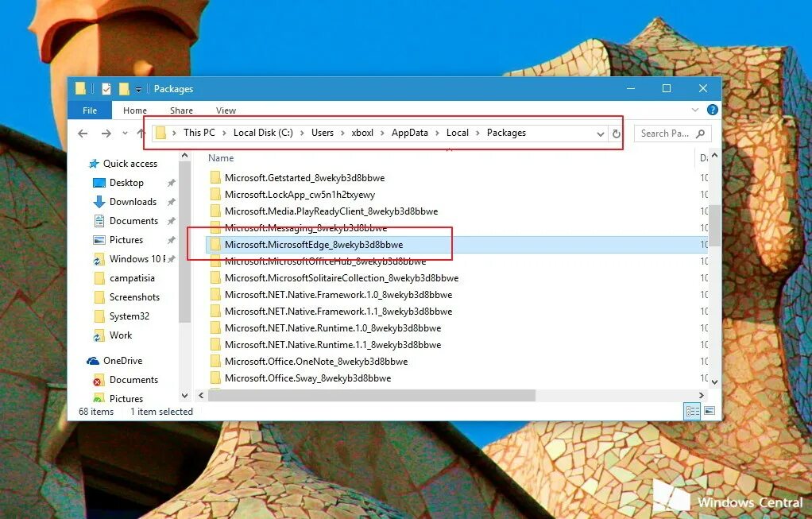812x519 pixels.
Task: Select Microsoft.NET.Native.Framework.1.1 folder
Action: [338, 312]
